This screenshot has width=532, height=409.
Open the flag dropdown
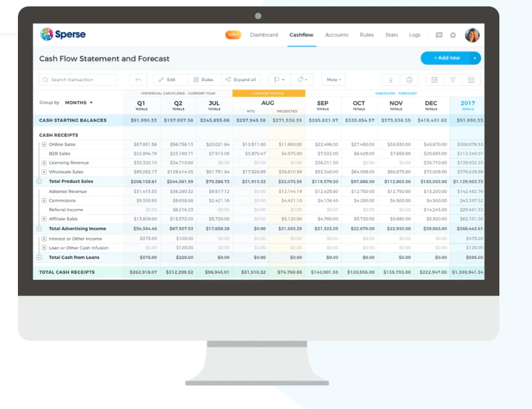tap(279, 80)
